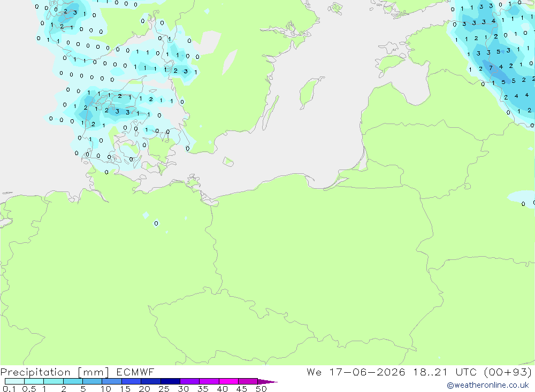Select the 10–15 mm legend color swatch
535x392 pixels.
112,381
